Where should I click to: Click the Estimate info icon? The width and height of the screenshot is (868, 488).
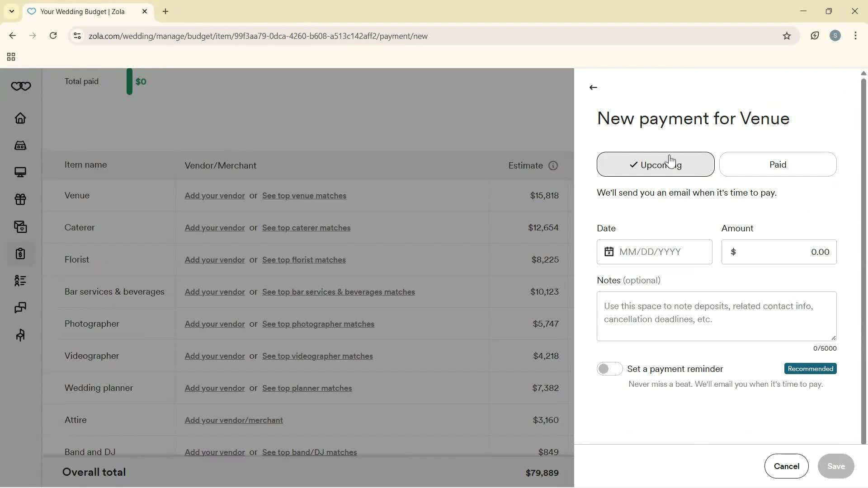(x=553, y=166)
